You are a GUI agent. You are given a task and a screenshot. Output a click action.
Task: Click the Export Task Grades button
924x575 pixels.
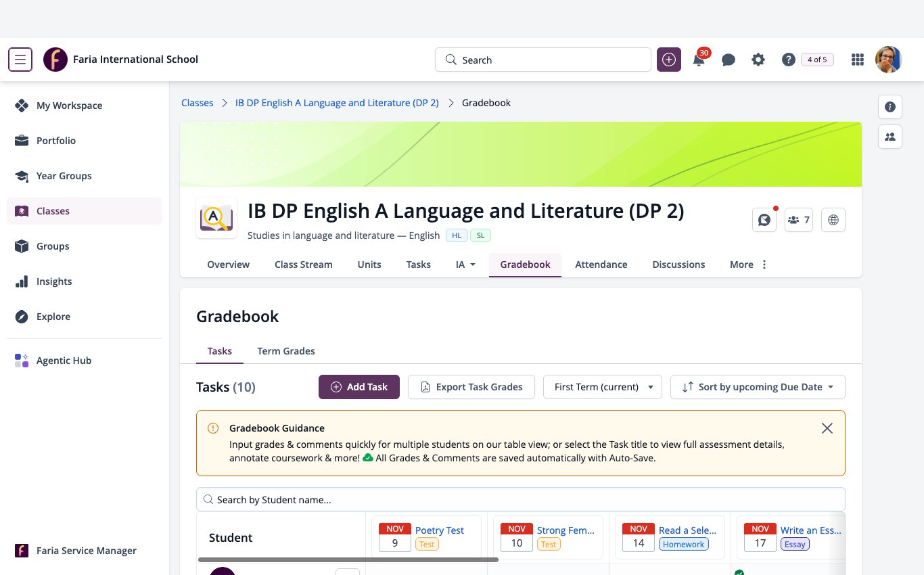click(x=471, y=387)
